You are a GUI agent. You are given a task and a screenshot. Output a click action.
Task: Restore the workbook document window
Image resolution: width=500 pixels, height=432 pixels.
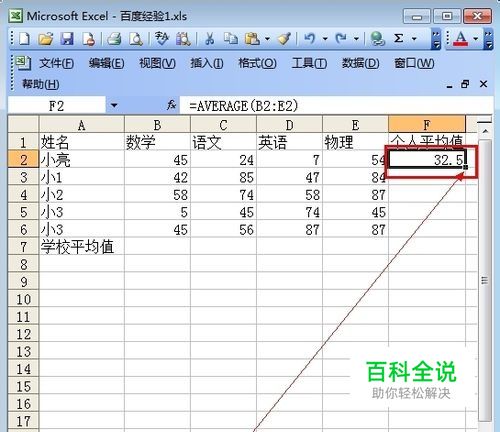click(x=465, y=84)
